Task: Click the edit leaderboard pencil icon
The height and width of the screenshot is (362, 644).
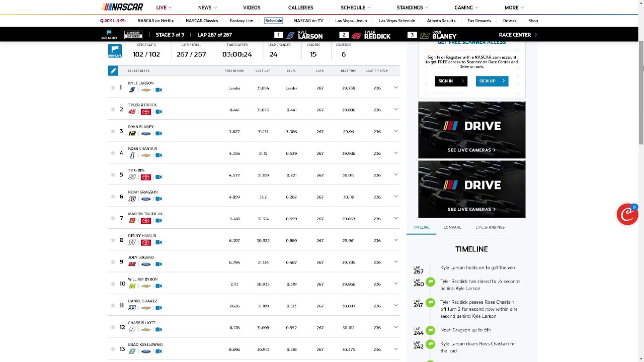Action: pos(113,71)
